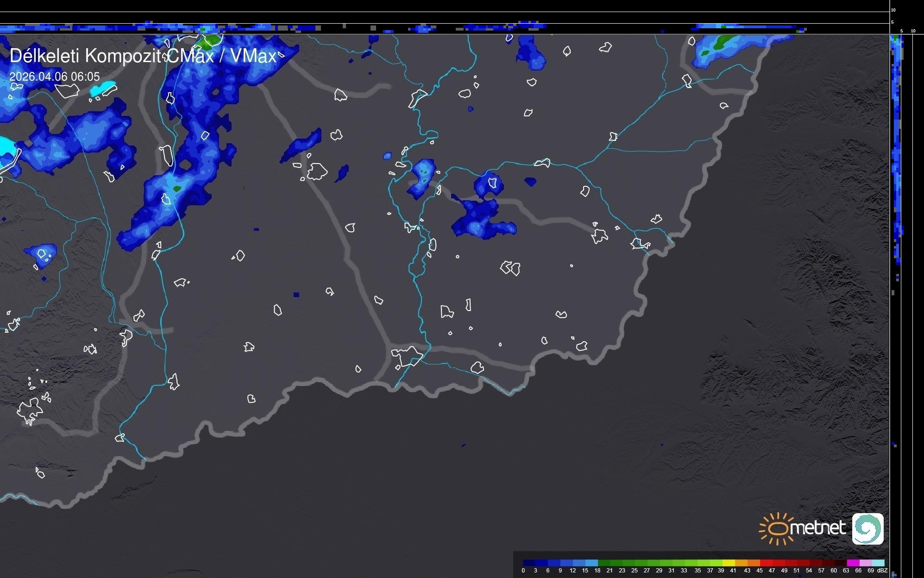Select the orange 43 dBZ color swatch
Image resolution: width=924 pixels, height=578 pixels.
753,563
